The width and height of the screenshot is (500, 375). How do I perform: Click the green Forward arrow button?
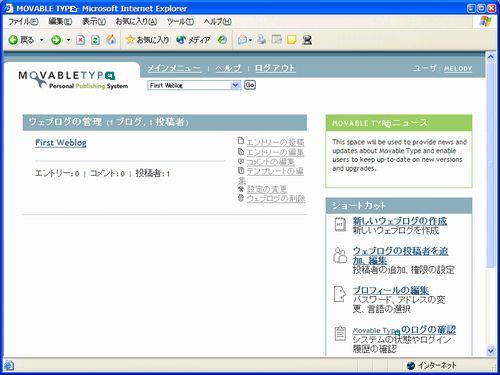point(56,40)
